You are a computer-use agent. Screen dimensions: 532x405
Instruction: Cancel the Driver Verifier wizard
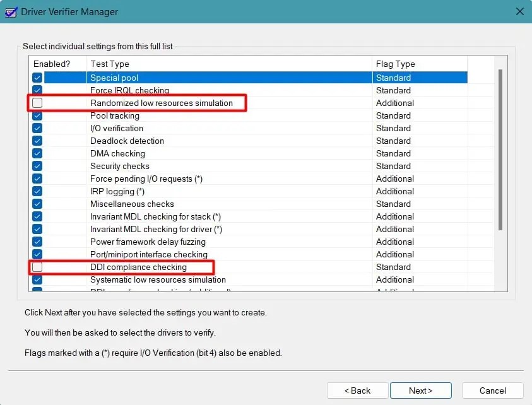(x=492, y=390)
